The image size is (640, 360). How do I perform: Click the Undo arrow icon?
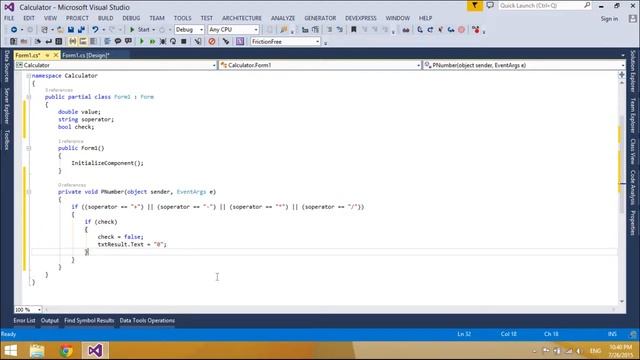(95, 30)
